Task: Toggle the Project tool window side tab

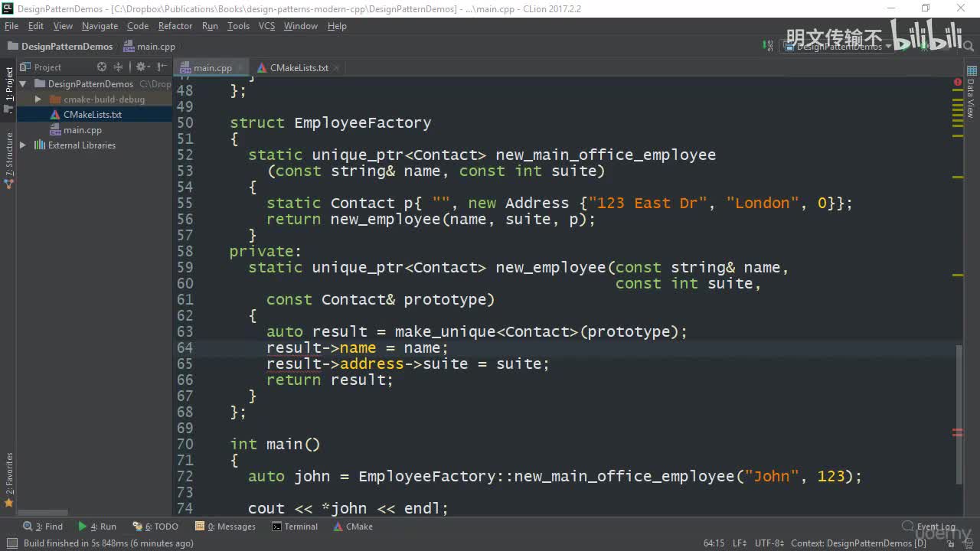Action: (x=9, y=89)
